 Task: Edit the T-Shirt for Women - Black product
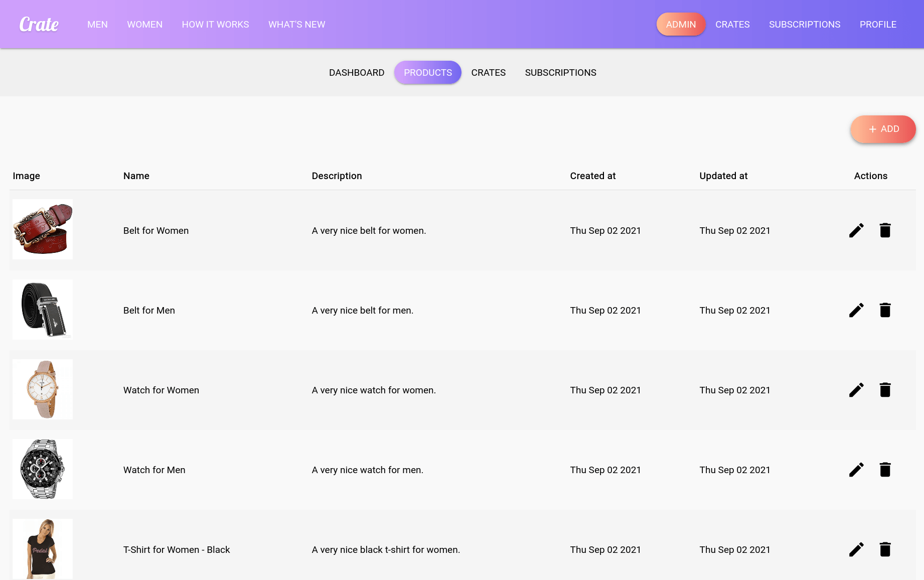pyautogui.click(x=856, y=549)
